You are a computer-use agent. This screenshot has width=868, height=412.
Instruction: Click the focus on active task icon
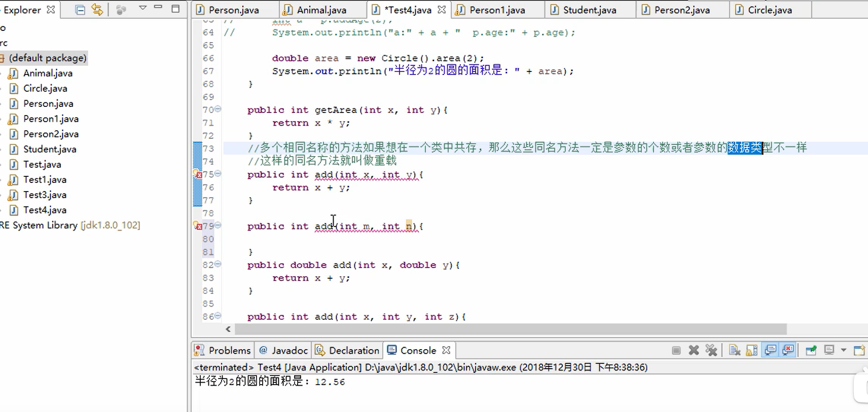pyautogui.click(x=121, y=10)
